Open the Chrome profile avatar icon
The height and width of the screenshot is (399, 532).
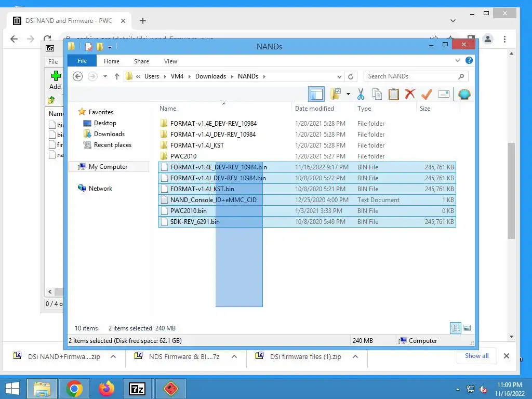(x=487, y=39)
